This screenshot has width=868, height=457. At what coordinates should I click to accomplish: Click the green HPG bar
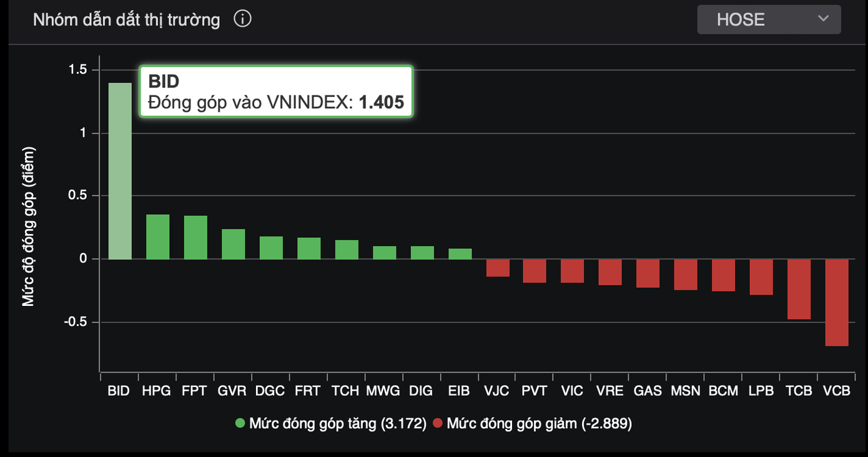pos(157,237)
